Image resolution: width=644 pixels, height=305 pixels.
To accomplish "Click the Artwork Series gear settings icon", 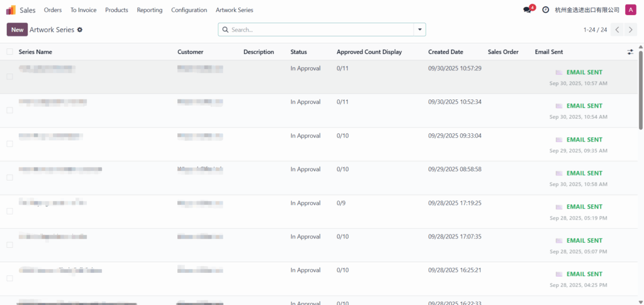I will pos(80,30).
